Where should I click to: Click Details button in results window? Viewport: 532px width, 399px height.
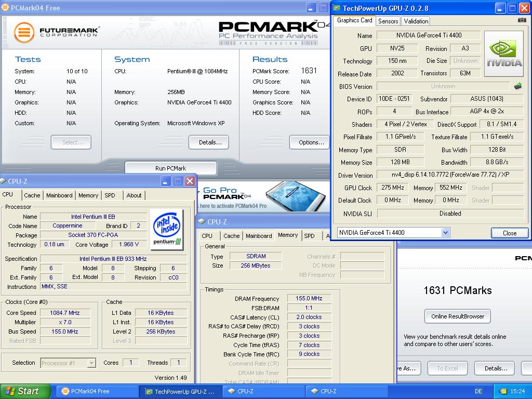tap(495, 368)
